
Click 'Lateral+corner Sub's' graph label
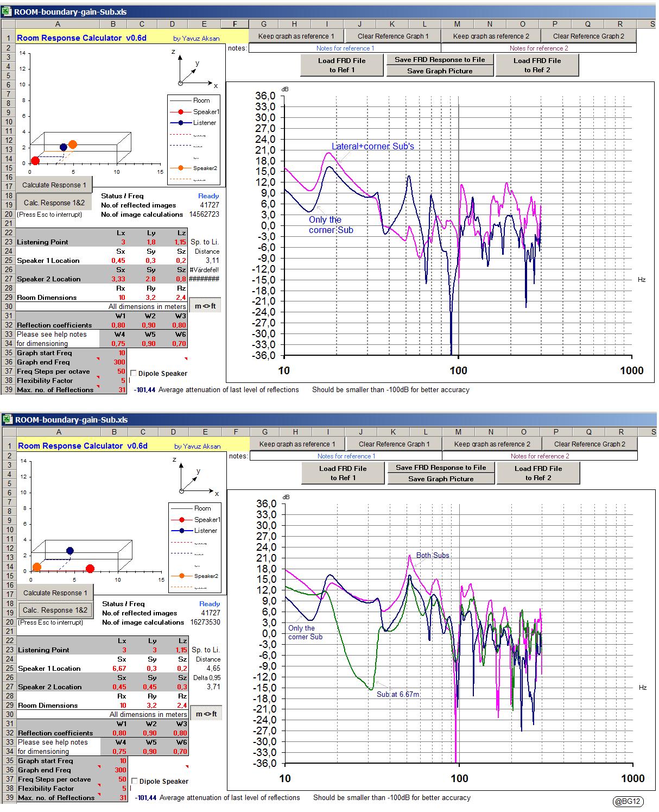[x=373, y=146]
